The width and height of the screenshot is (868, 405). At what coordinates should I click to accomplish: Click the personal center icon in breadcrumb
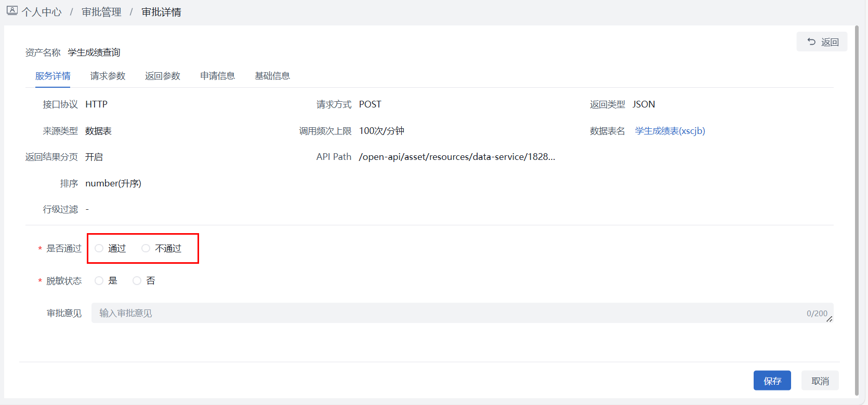tap(12, 10)
